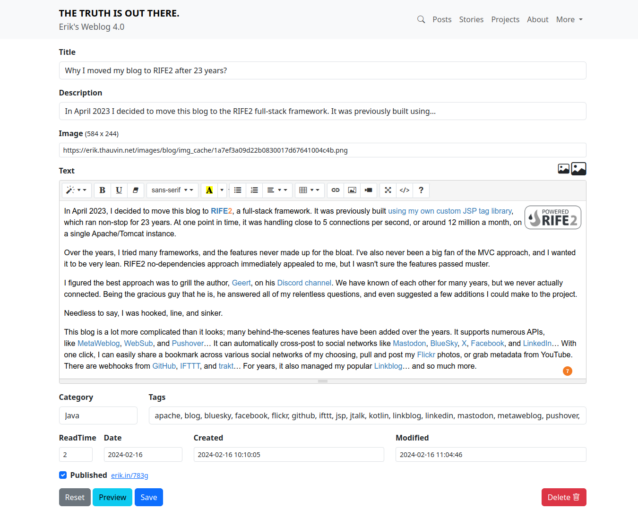
Task: Click the Modified timestamp field
Action: pyautogui.click(x=491, y=455)
